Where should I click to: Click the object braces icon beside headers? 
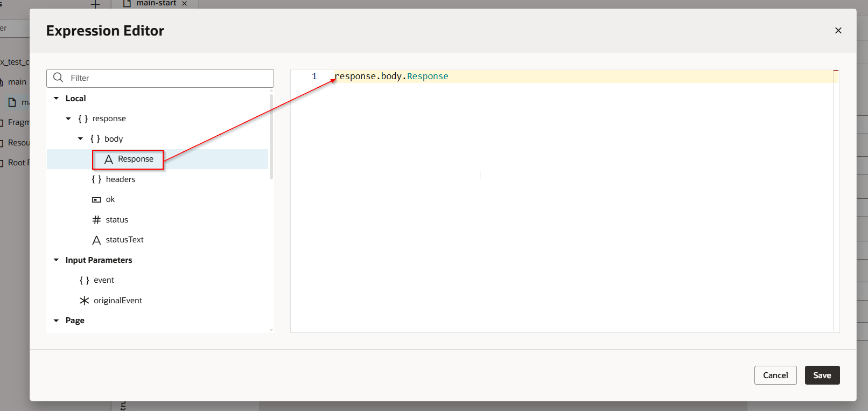point(96,179)
